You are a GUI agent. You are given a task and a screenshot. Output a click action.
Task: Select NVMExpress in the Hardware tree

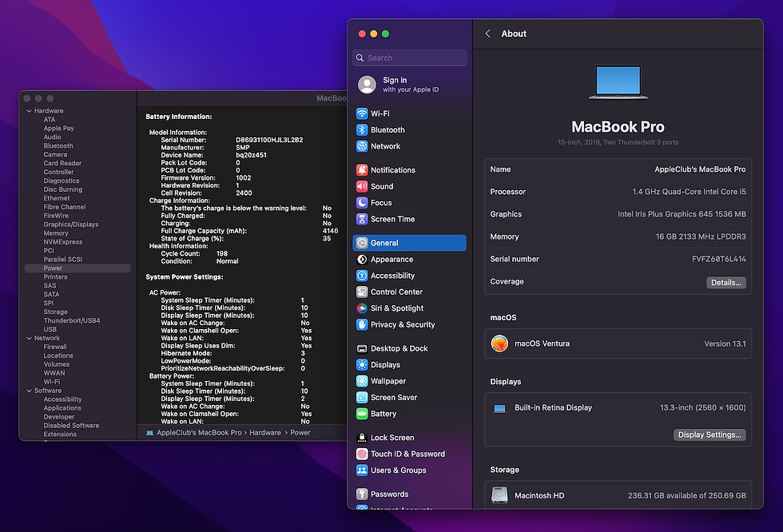coord(63,242)
